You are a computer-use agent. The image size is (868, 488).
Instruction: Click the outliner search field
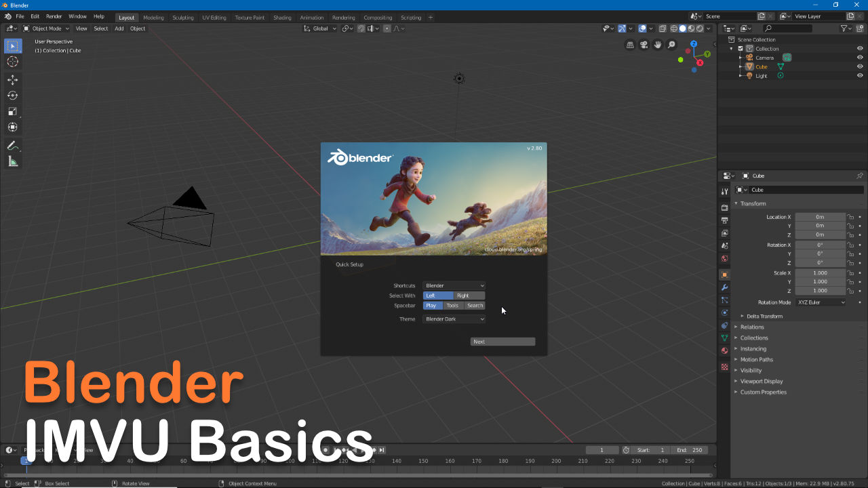787,28
